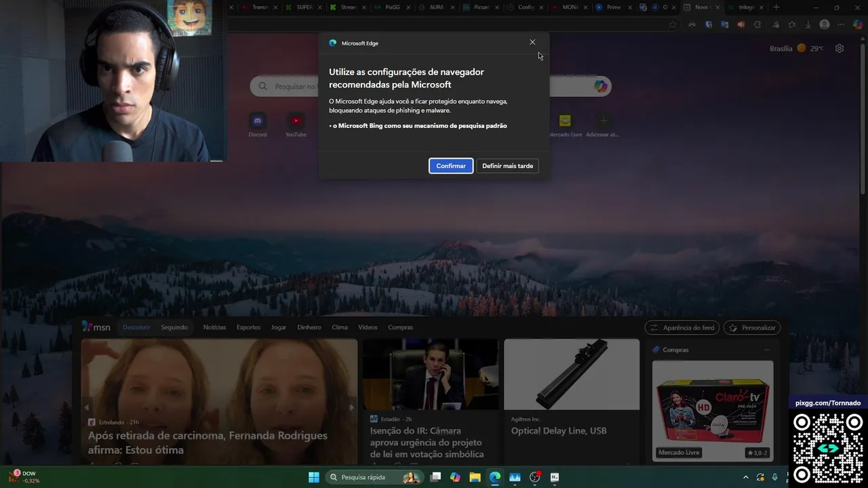Open the Edge profile avatar
This screenshot has height=488, width=868.
point(825,24)
